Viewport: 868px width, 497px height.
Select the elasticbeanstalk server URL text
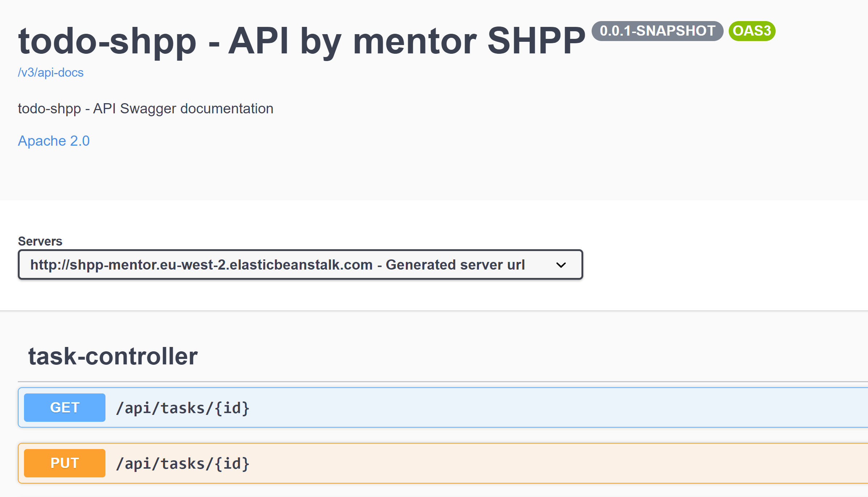point(201,265)
